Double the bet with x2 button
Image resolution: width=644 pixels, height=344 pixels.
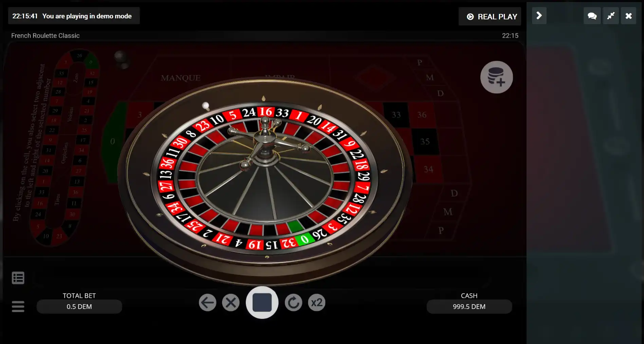[x=316, y=302]
